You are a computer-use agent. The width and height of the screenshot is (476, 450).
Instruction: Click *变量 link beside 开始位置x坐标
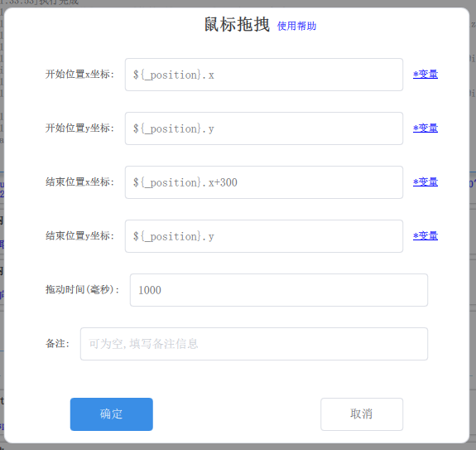(x=426, y=74)
